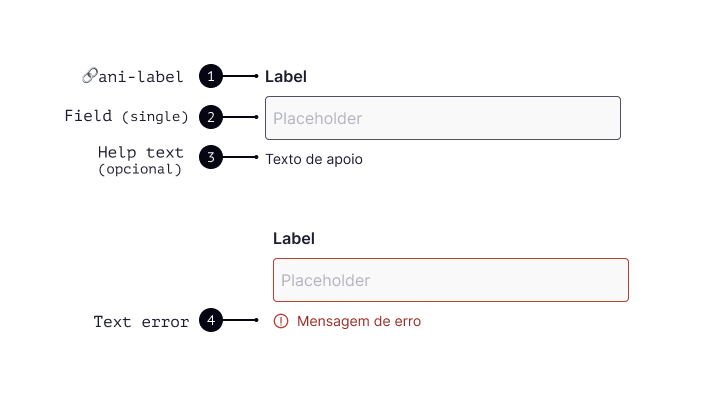Select the number 1 annotation badge

point(211,76)
